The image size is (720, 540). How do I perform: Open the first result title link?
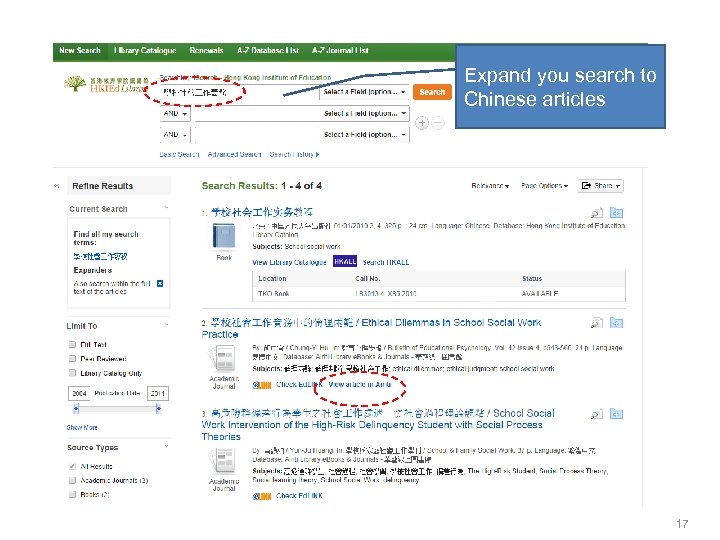262,212
